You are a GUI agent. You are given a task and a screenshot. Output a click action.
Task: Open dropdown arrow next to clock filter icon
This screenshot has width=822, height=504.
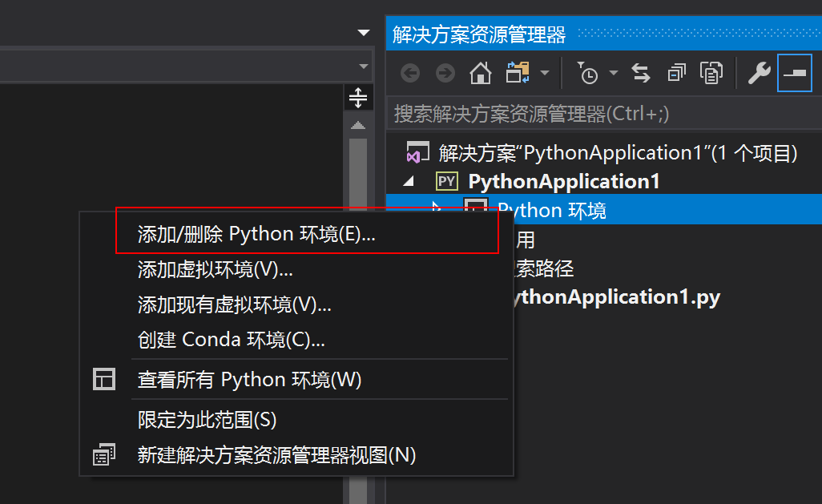coord(614,73)
